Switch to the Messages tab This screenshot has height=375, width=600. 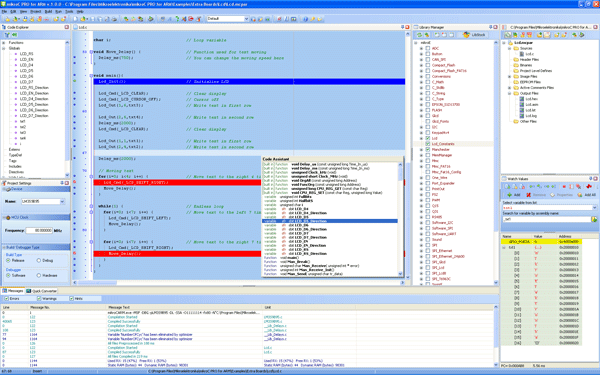[x=13, y=291]
